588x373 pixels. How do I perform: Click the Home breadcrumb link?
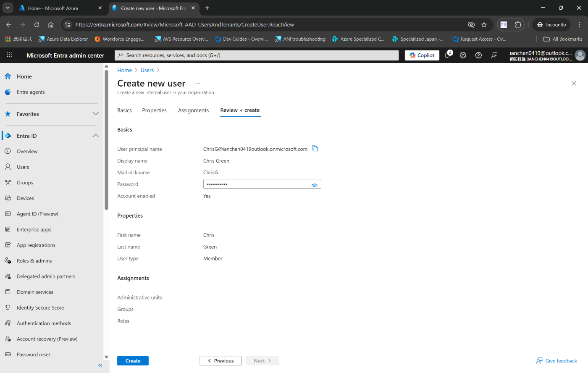124,70
